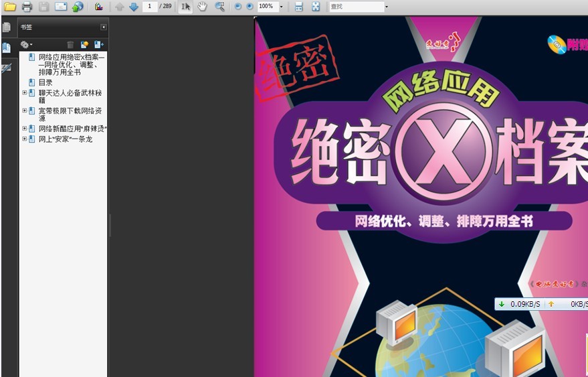Screen dimensions: 588x377
Task: Zoom out using the minus button
Action: [x=237, y=7]
